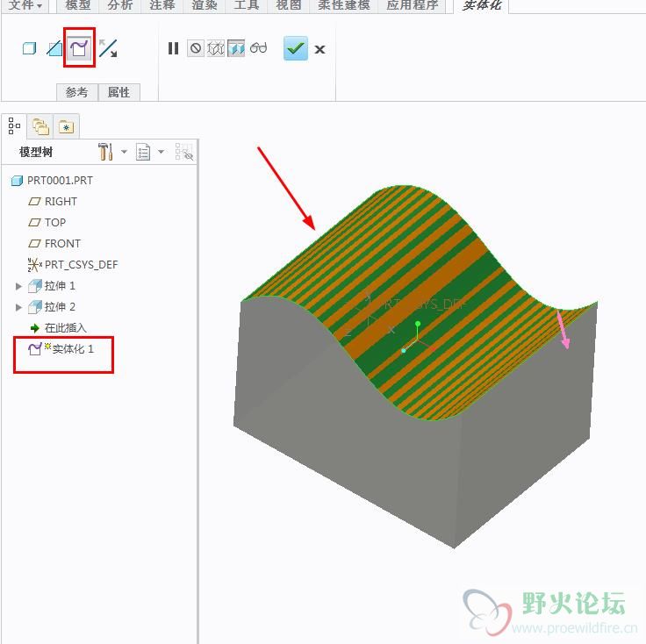646x644 pixels.
Task: Switch to the 分析 ribbon tab
Action: (x=120, y=6)
